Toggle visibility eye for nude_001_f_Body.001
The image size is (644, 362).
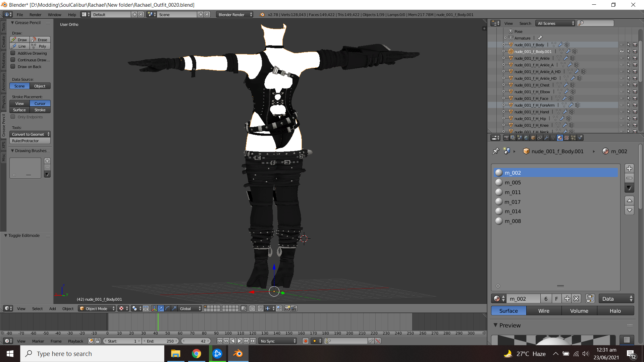click(x=622, y=51)
